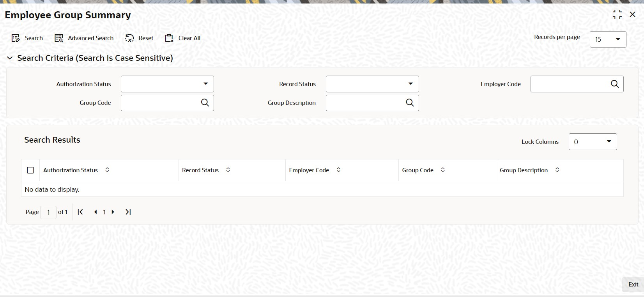Viewport: 644px width, 297px height.
Task: Click the Clear All toolbar button
Action: point(183,38)
